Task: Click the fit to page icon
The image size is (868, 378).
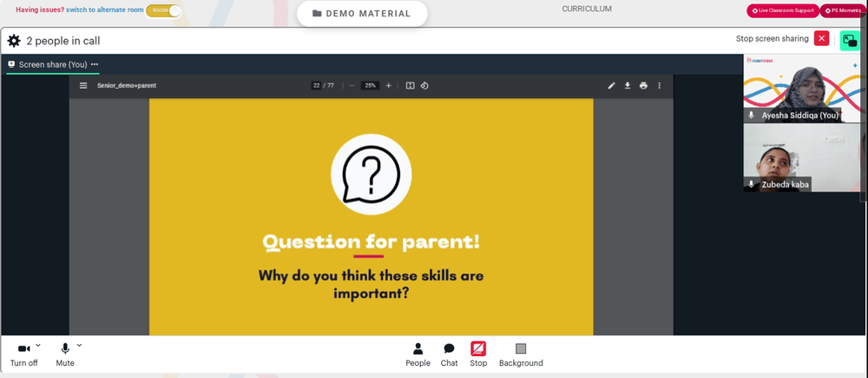Action: (411, 85)
